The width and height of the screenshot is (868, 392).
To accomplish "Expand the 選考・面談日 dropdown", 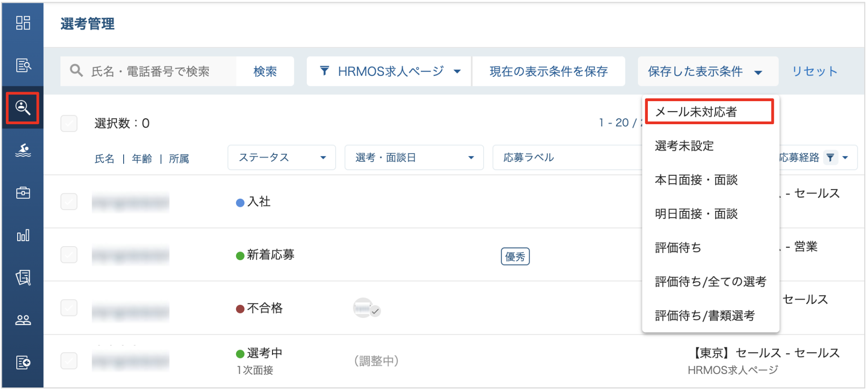I will (414, 158).
